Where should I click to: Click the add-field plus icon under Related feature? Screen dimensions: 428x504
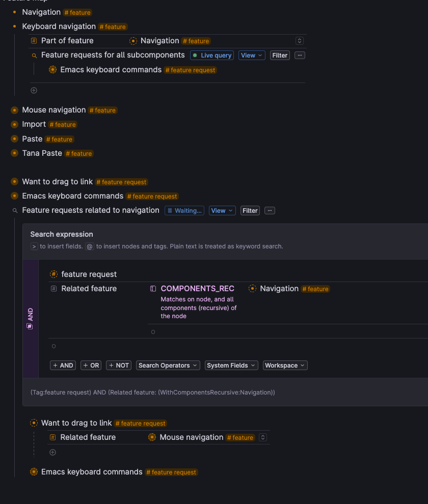click(x=53, y=452)
